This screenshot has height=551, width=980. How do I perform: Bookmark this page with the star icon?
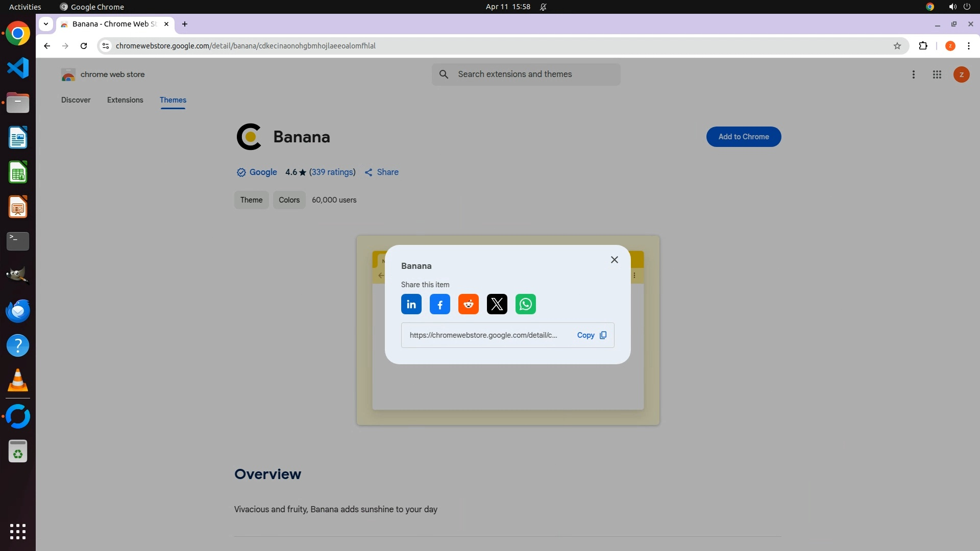pos(897,46)
